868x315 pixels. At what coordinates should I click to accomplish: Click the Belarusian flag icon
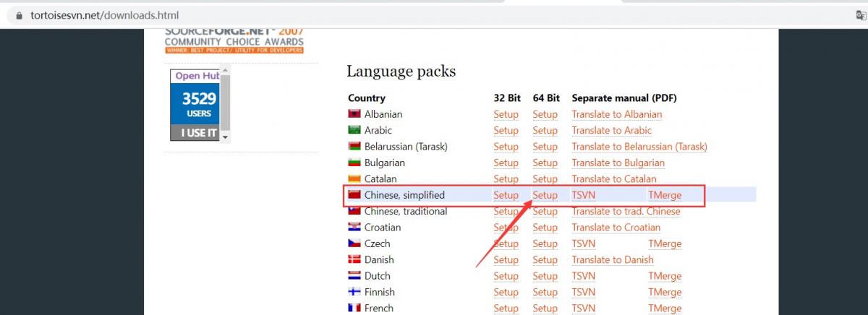(354, 147)
